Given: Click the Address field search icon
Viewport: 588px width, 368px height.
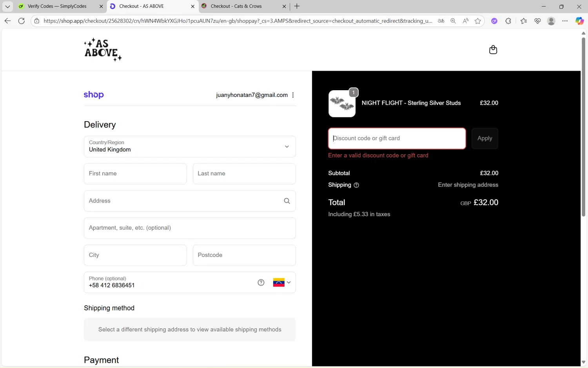Looking at the screenshot, I should [287, 201].
